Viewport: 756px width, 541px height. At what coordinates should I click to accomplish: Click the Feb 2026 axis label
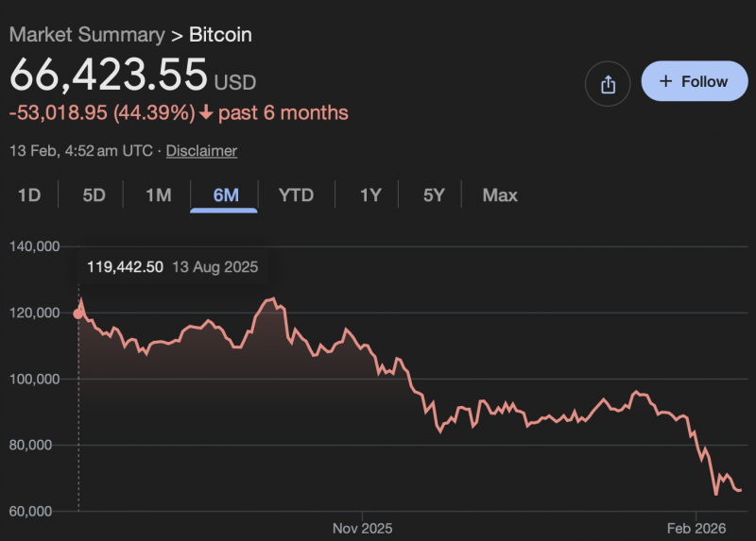coord(696,527)
